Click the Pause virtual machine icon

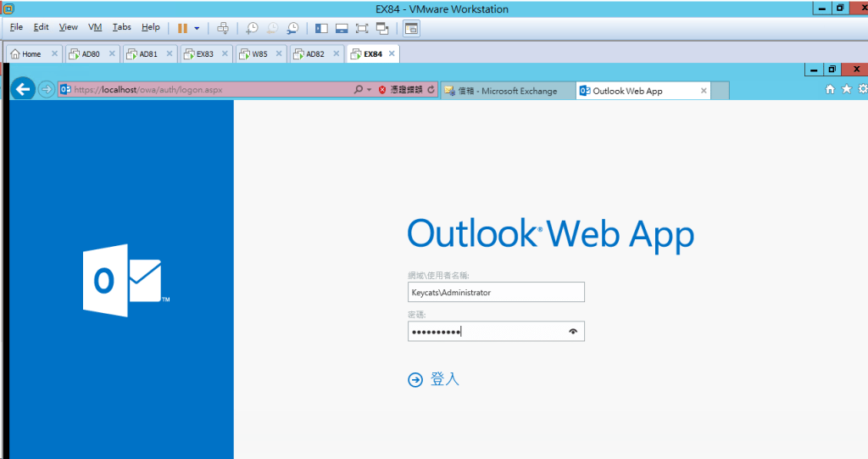(182, 28)
